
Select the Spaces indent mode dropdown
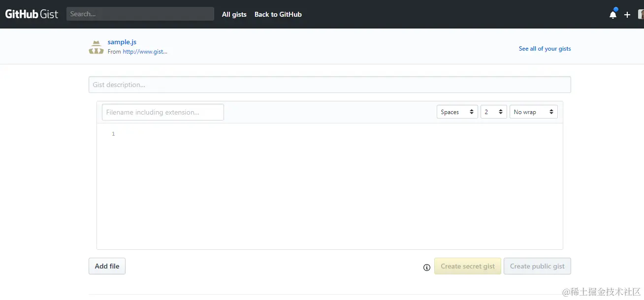pyautogui.click(x=457, y=112)
